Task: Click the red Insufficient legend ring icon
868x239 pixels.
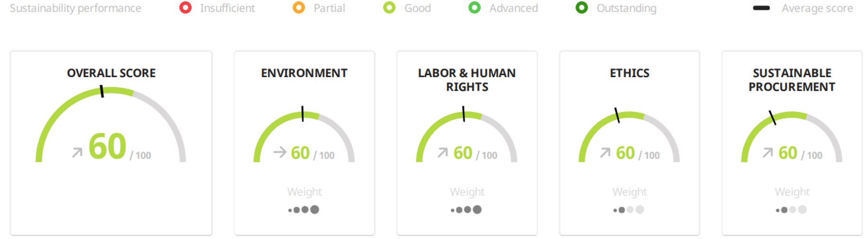Action: point(185,8)
